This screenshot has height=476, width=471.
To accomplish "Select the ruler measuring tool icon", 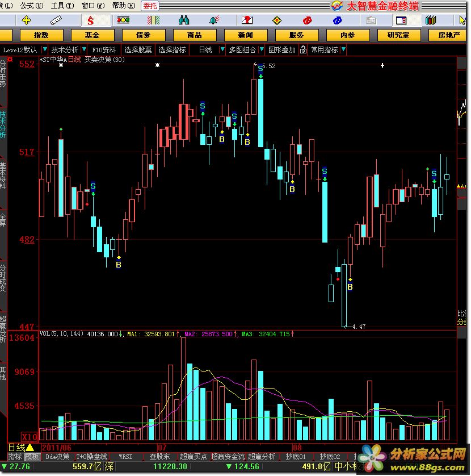I will (x=56, y=20).
